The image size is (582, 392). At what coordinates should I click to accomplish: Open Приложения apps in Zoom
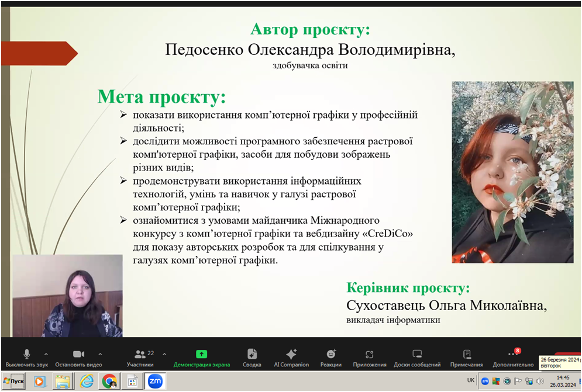click(370, 358)
